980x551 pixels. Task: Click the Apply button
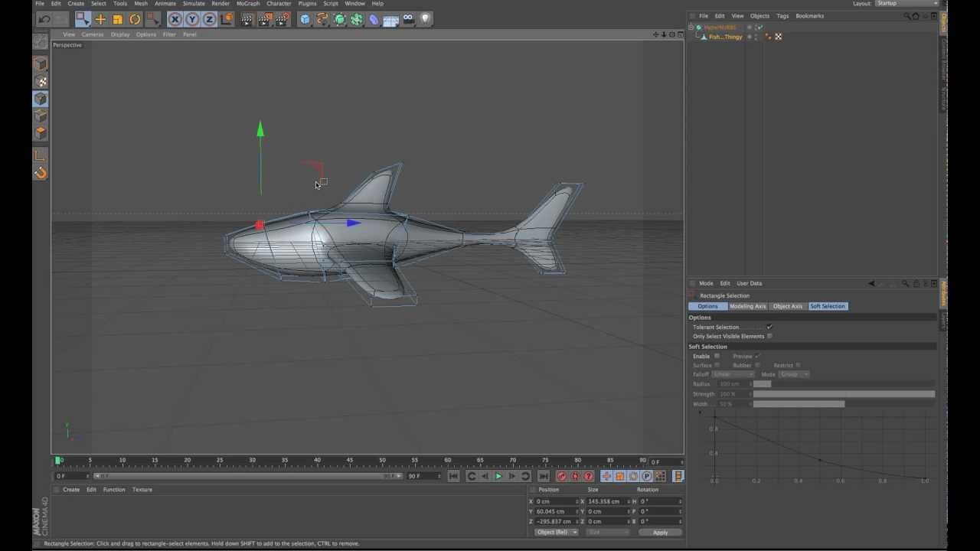coord(660,532)
